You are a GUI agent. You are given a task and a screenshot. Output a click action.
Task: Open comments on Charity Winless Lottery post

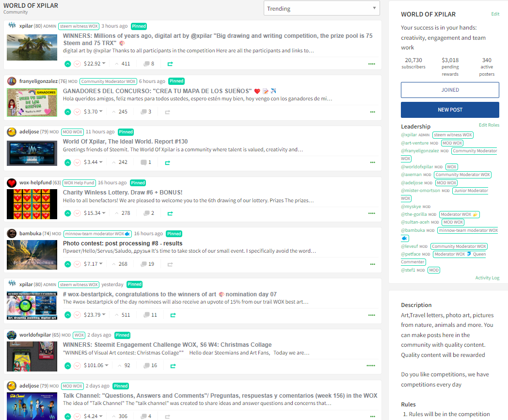tap(149, 213)
